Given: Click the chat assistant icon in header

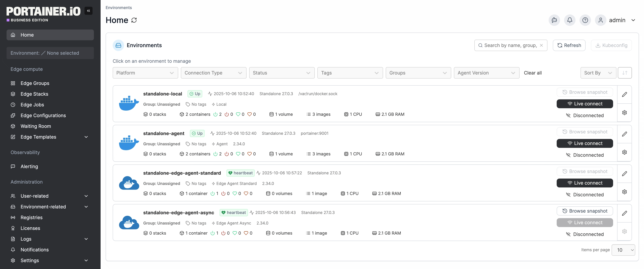Looking at the screenshot, I should click(x=554, y=20).
